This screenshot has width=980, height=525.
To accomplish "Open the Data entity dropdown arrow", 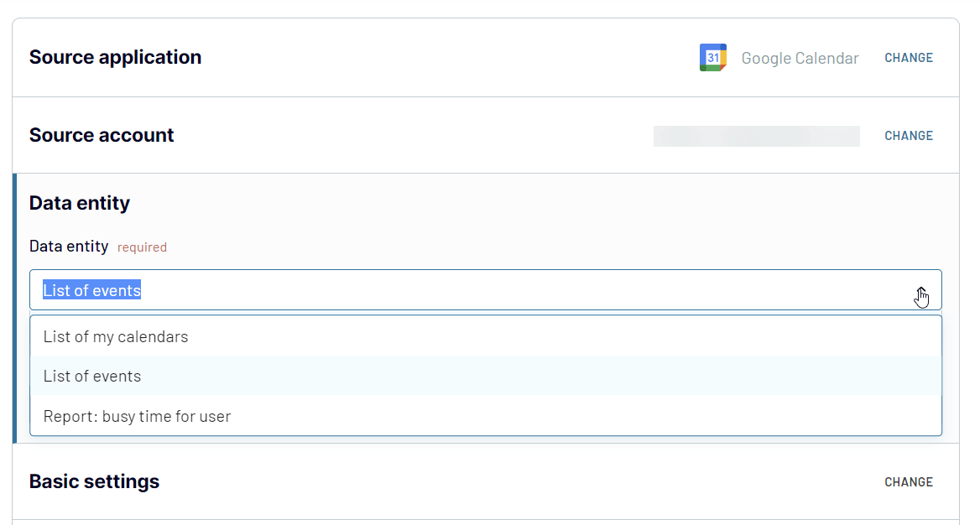I will 921,291.
